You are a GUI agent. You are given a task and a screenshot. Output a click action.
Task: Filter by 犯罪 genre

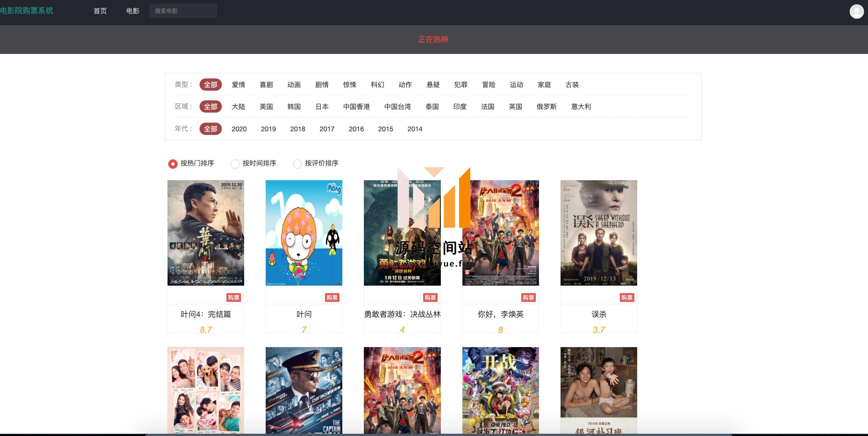coord(461,85)
